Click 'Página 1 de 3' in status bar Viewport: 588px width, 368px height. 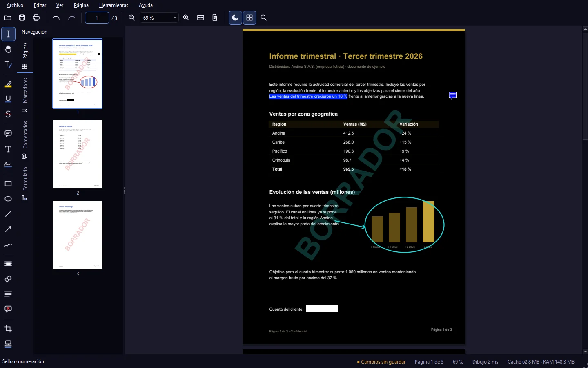pyautogui.click(x=429, y=362)
